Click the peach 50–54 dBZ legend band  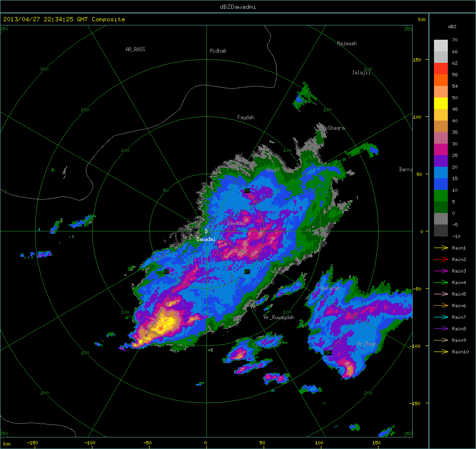pyautogui.click(x=441, y=92)
